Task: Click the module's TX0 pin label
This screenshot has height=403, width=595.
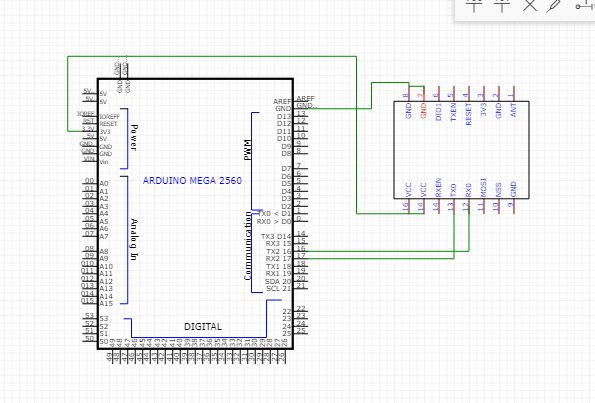Action: click(x=453, y=190)
